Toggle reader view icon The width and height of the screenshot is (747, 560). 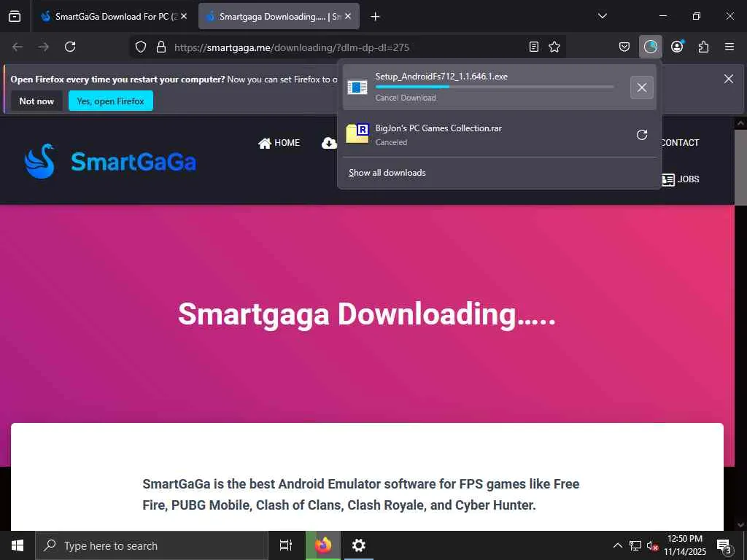533,47
